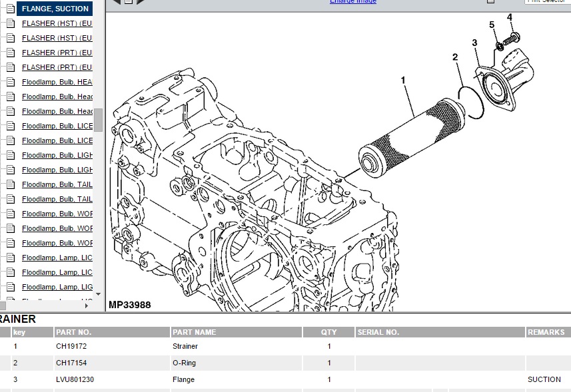Screen dimensions: 571x392
Task: Click key number 1 in the Strainer row
Action: coord(15,346)
